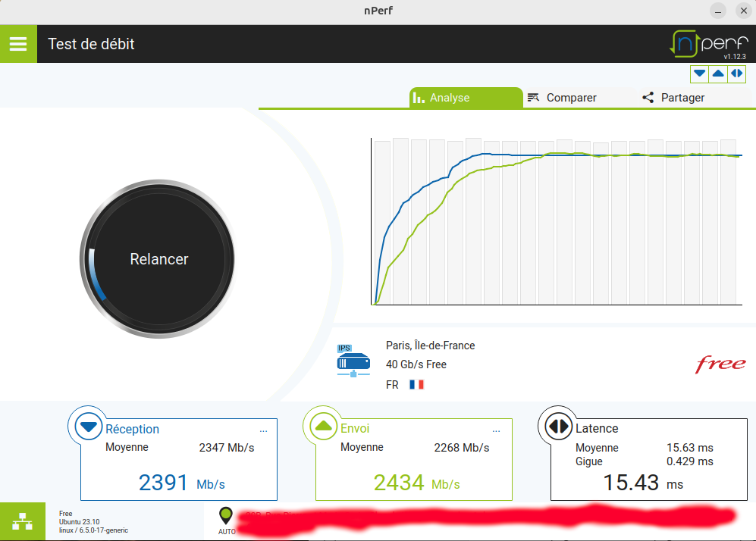Click the green network connection icon
Viewport: 756px width, 541px height.
[x=18, y=521]
